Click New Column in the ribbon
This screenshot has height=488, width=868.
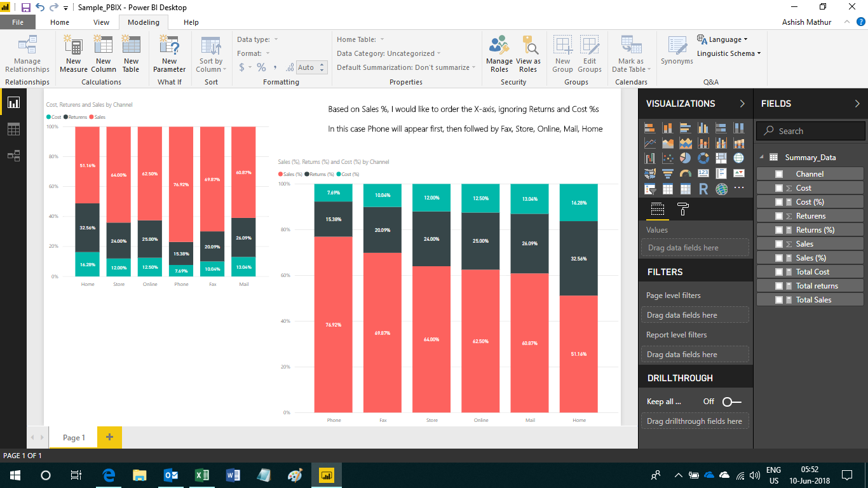(103, 54)
